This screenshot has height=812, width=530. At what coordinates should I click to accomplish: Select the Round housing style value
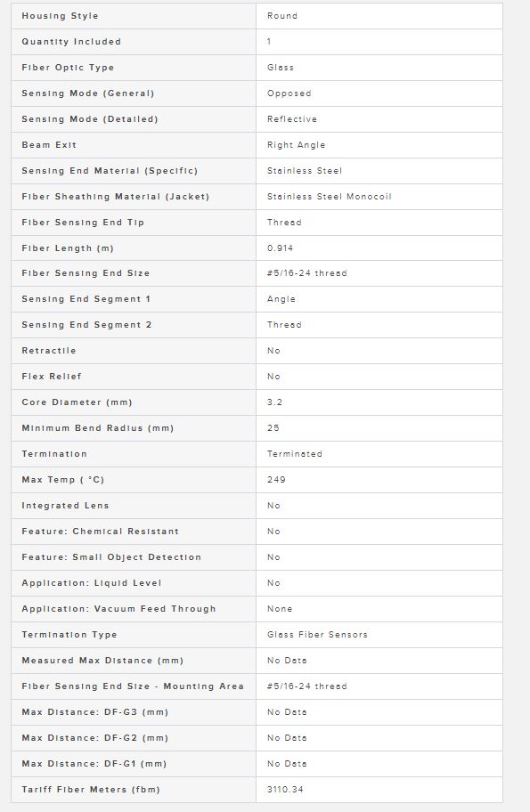(x=282, y=16)
